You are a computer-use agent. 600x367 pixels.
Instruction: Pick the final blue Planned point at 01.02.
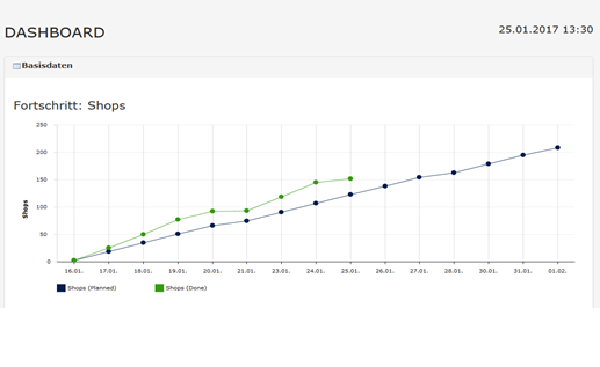tap(558, 147)
